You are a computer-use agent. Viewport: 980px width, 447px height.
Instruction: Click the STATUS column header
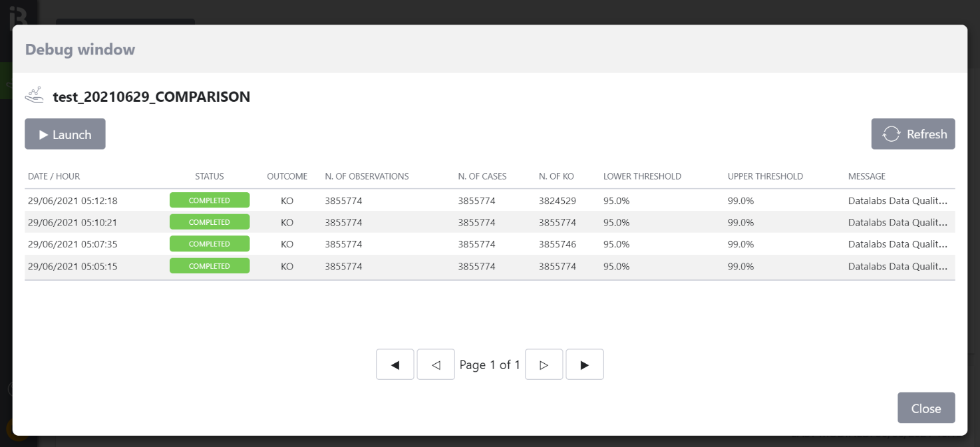tap(210, 176)
